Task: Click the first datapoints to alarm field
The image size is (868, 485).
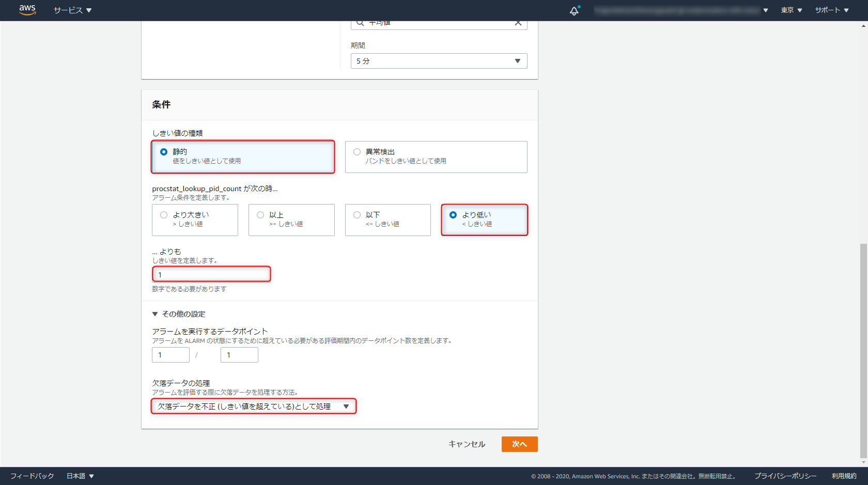Action: tap(171, 355)
